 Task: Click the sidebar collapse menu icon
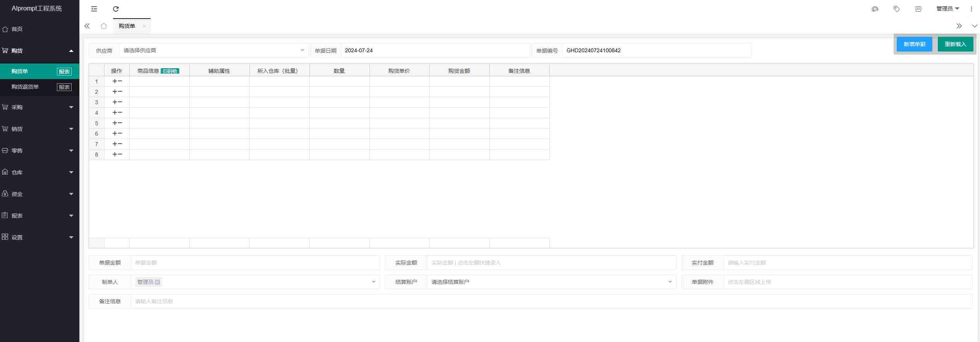coord(94,9)
